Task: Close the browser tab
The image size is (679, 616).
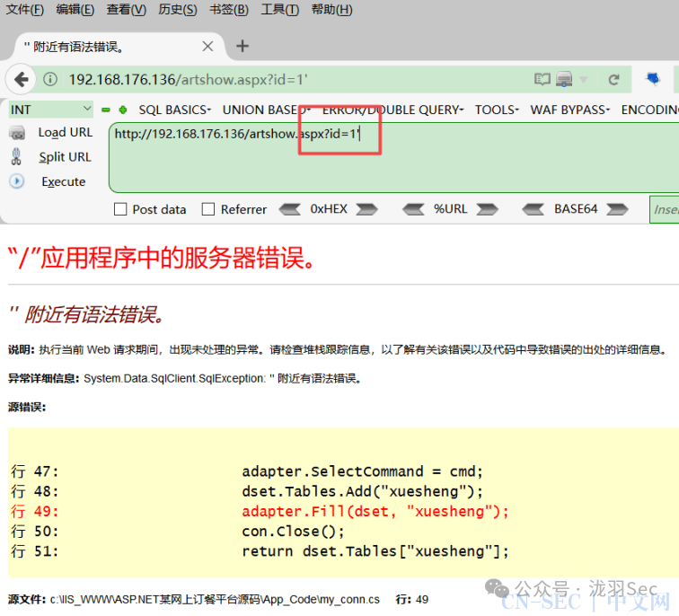Action: coord(207,47)
